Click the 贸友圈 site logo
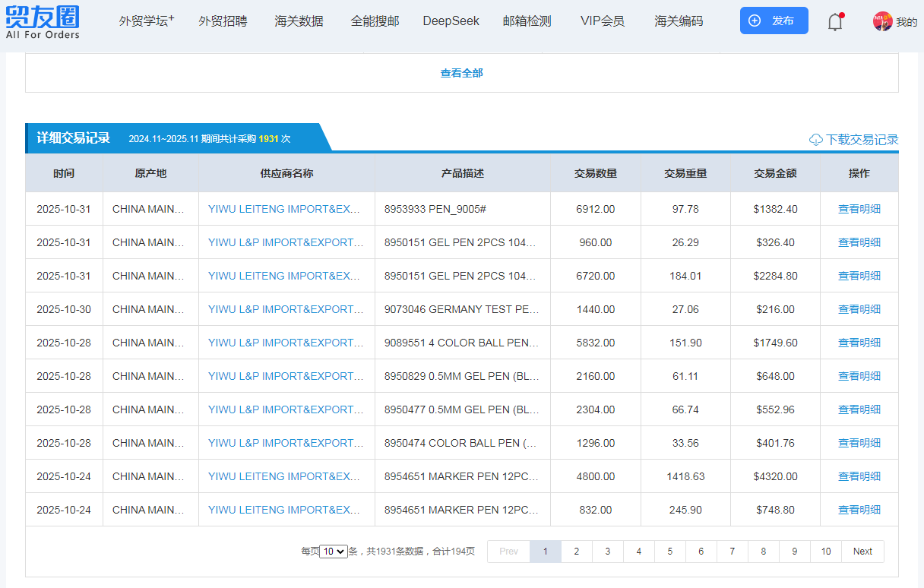 click(43, 22)
